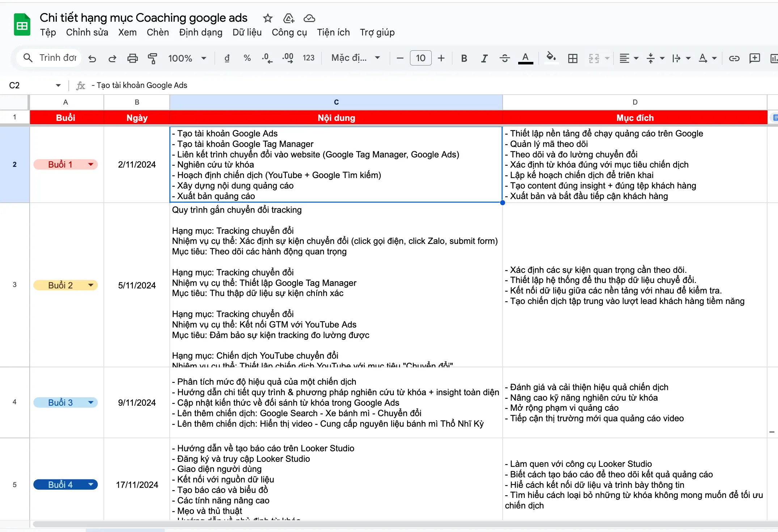Open the Mặc định font dropdown
The height and width of the screenshot is (532, 778).
coord(355,58)
